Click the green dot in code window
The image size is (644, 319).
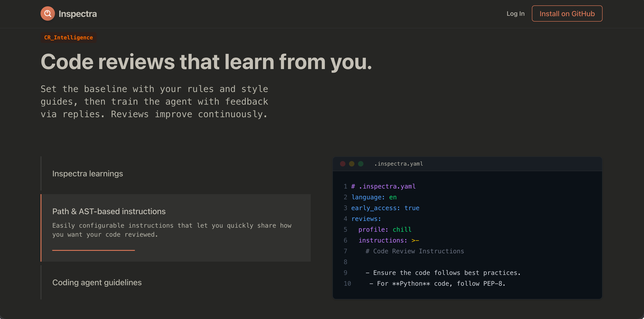click(x=361, y=164)
